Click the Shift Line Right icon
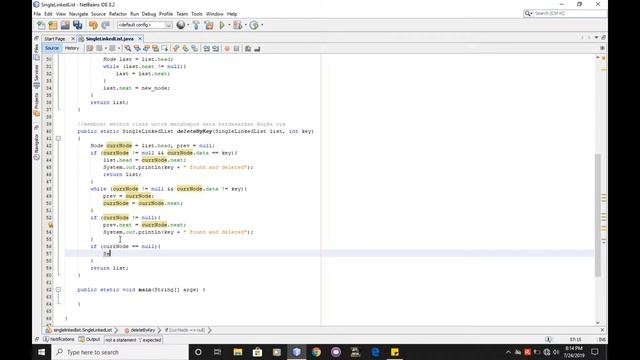 [216, 49]
